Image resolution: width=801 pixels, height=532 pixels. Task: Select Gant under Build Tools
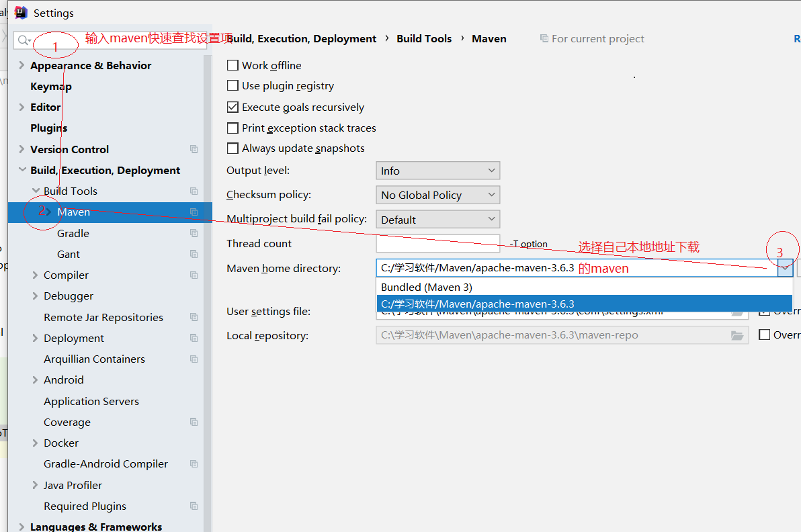pos(69,255)
